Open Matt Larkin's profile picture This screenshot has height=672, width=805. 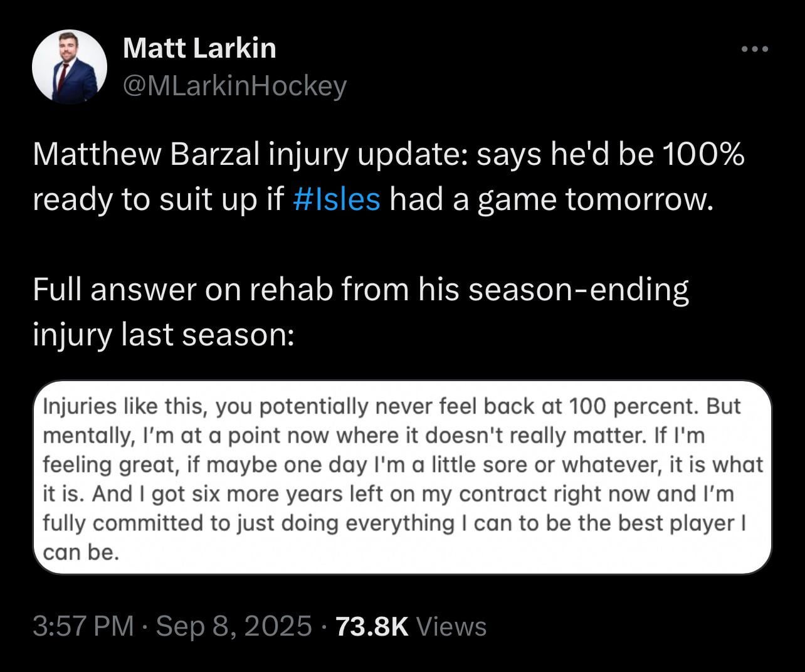pos(69,66)
